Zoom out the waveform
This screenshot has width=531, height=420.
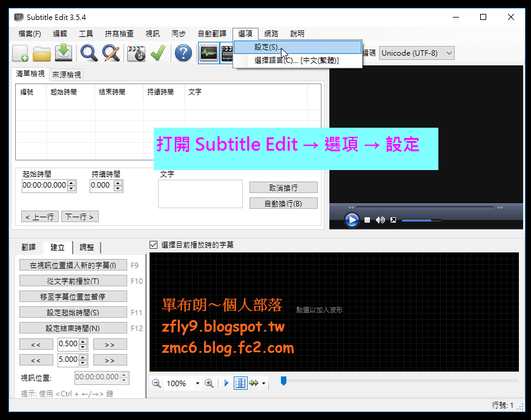click(156, 383)
